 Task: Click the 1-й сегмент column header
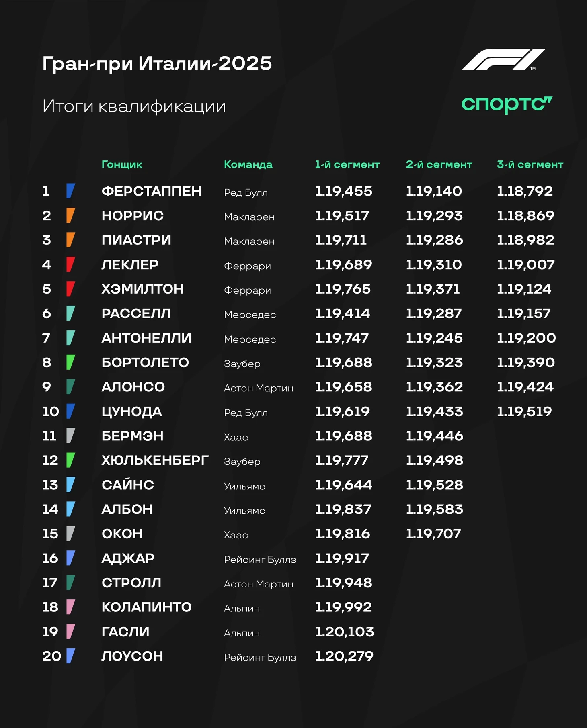coord(347,164)
